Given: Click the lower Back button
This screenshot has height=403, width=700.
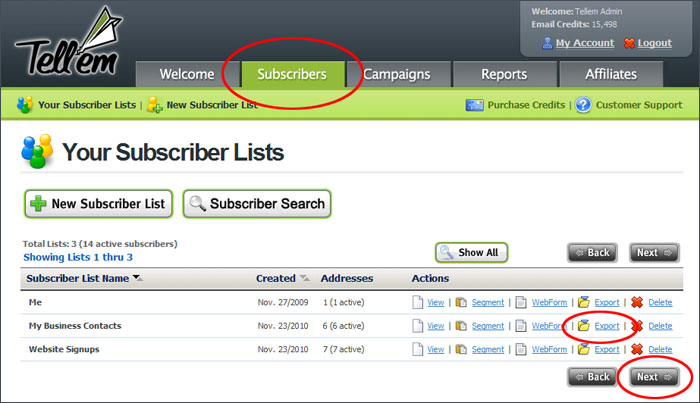Looking at the screenshot, I should coord(592,377).
